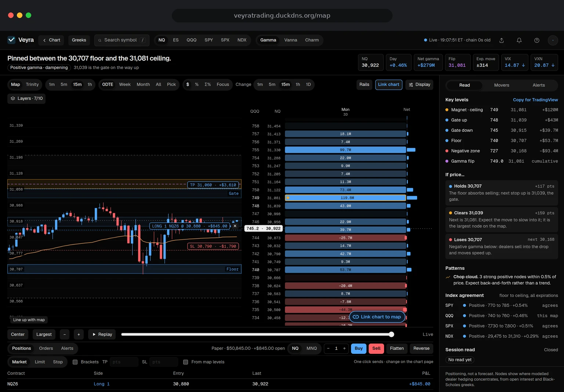Click the Link chart to map pill
This screenshot has width=564, height=392.
coord(377,317)
